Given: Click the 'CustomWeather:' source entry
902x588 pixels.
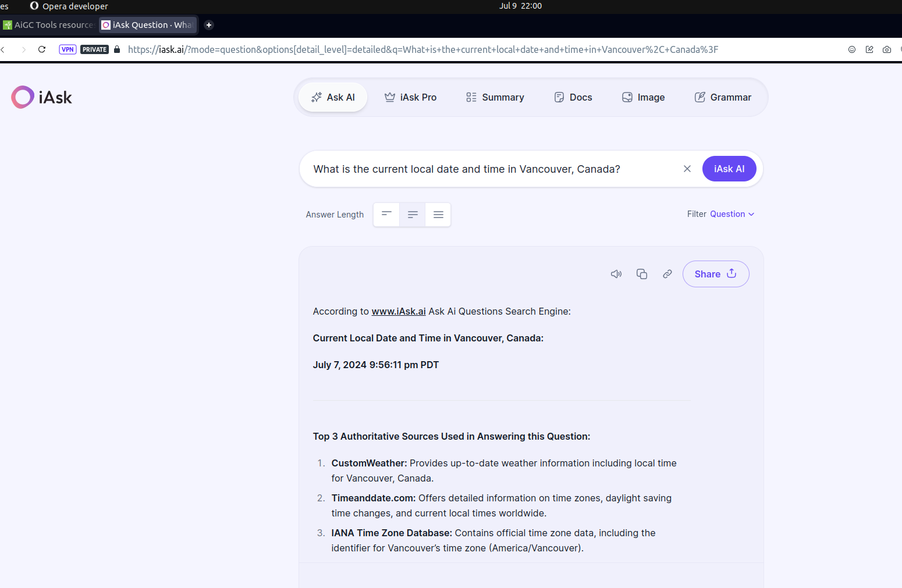Looking at the screenshot, I should pos(369,463).
